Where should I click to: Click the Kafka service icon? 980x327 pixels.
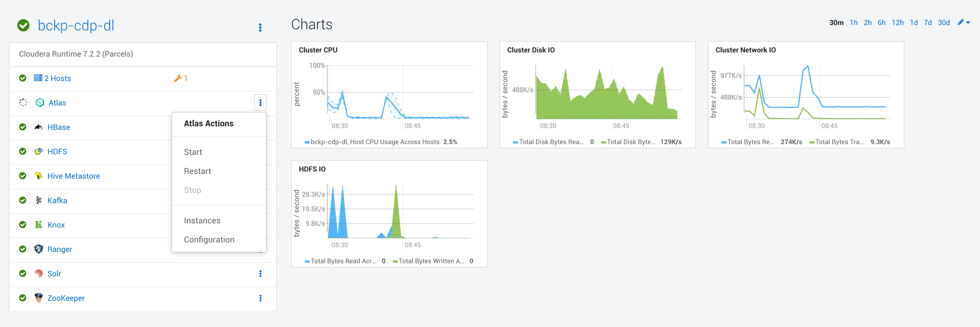38,200
